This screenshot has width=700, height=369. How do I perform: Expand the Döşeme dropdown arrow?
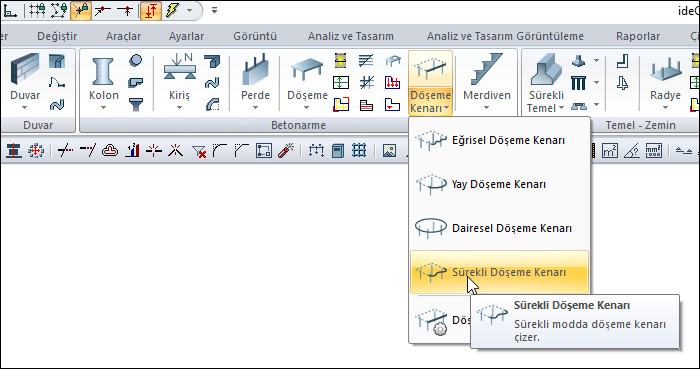307,108
